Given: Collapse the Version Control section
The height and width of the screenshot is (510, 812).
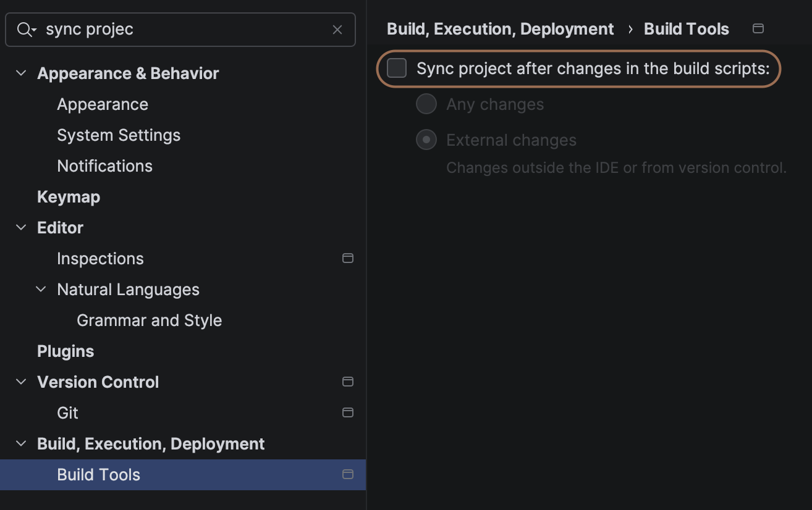Looking at the screenshot, I should tap(21, 382).
